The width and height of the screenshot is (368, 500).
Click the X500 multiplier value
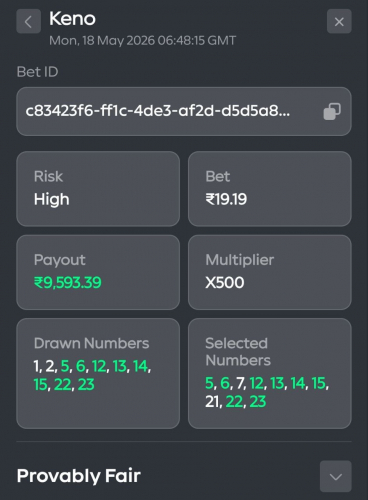[x=225, y=283]
